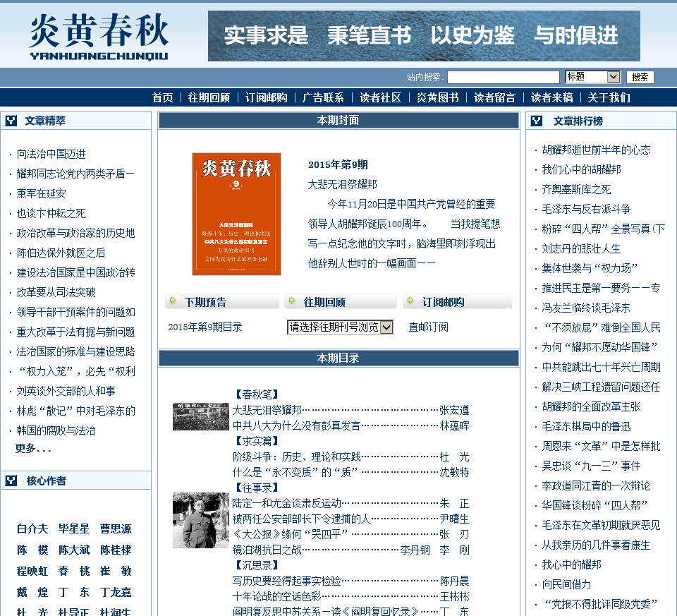Open the 2015年第9期目录 link
The height and width of the screenshot is (616, 677).
point(205,327)
